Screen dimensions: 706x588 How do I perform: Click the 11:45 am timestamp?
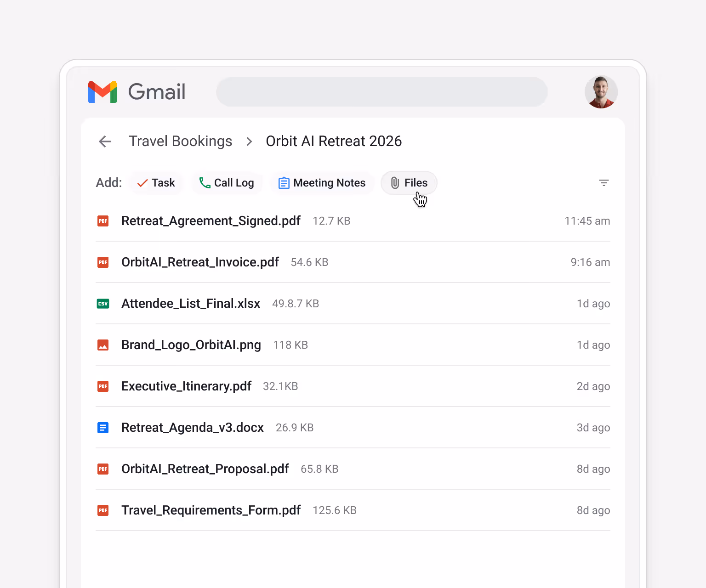point(587,221)
